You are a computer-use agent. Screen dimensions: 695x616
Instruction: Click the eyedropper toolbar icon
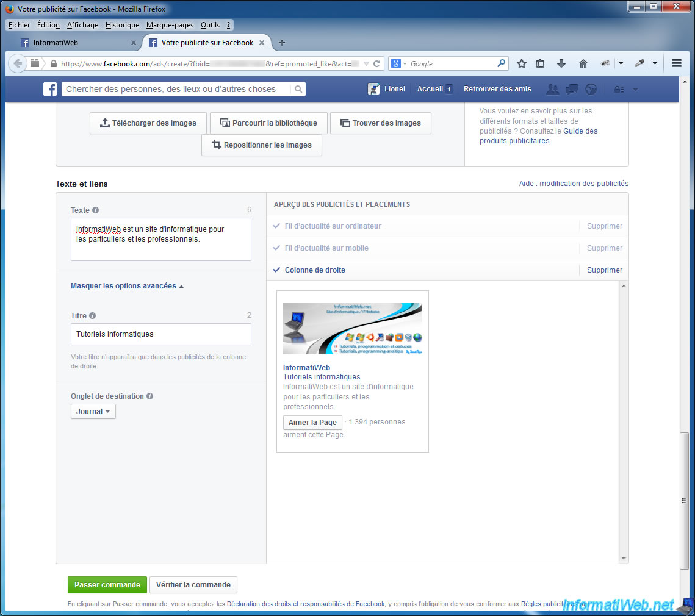[639, 64]
